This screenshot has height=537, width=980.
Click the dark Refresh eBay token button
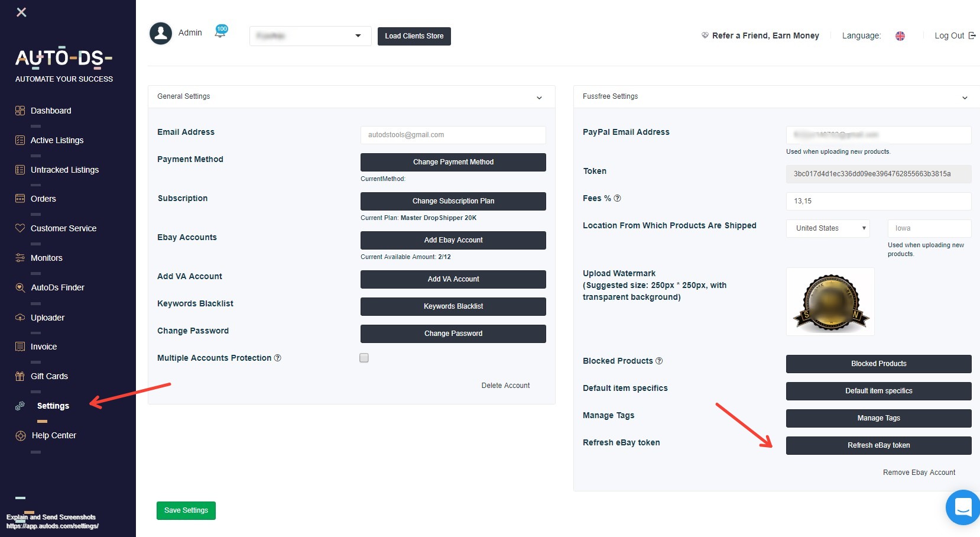878,445
